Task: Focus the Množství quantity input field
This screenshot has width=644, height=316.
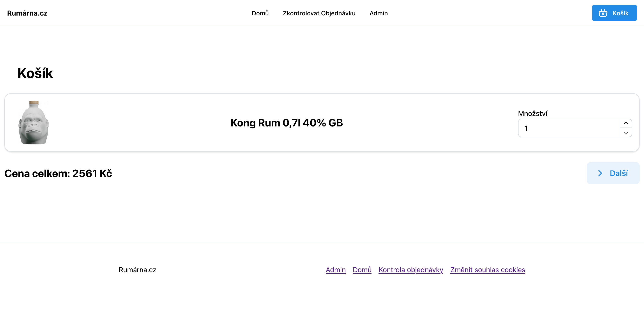Action: (569, 128)
